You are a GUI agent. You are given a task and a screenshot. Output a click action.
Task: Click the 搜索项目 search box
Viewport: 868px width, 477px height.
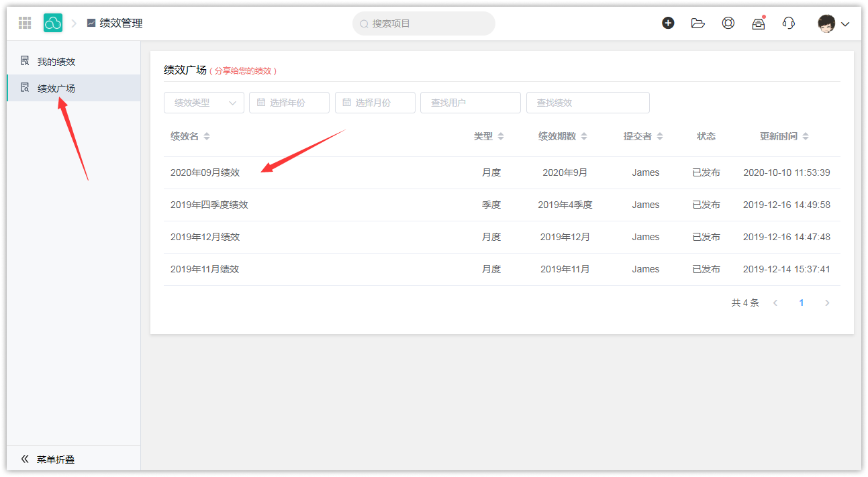click(x=424, y=23)
